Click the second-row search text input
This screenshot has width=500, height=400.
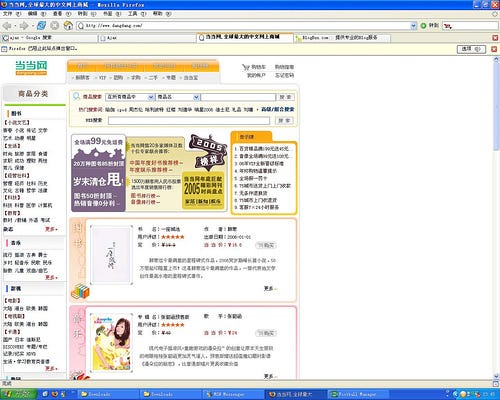(x=189, y=120)
